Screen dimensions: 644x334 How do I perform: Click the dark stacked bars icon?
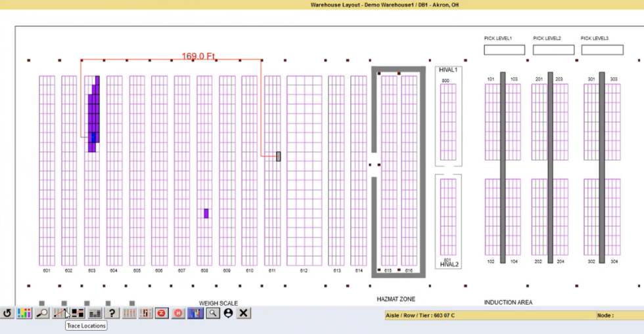[x=95, y=313]
